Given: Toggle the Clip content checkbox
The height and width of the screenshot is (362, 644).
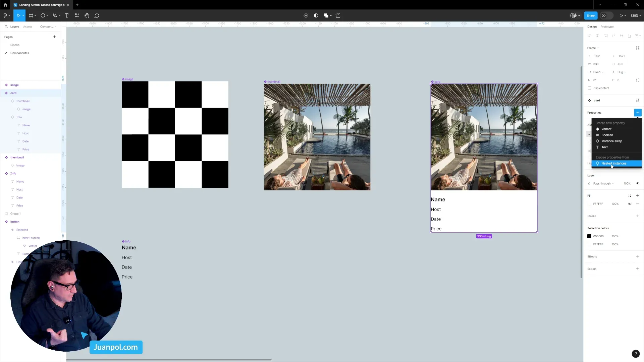Looking at the screenshot, I should point(589,88).
